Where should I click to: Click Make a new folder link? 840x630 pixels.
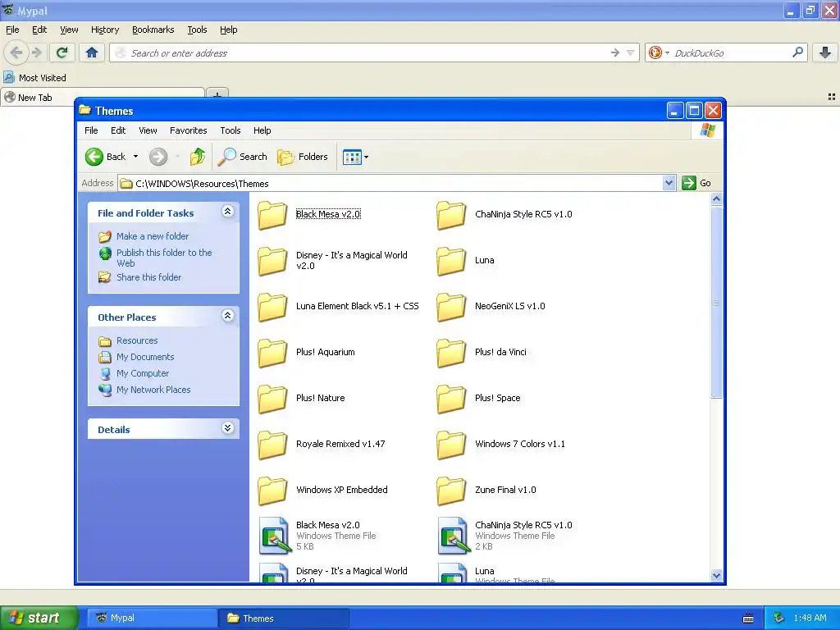[x=153, y=236]
